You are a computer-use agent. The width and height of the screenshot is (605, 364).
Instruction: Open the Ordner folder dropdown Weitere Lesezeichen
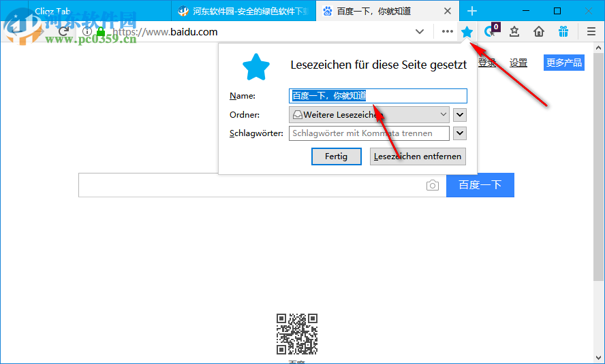[369, 115]
